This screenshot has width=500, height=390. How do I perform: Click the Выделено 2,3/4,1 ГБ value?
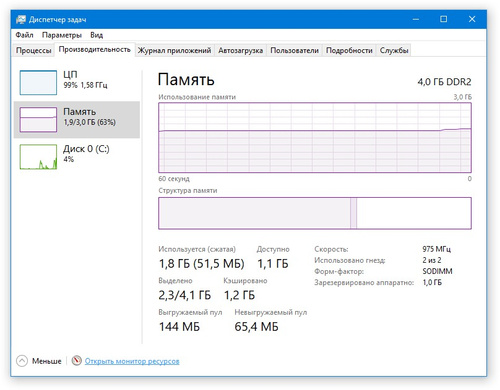coord(185,295)
